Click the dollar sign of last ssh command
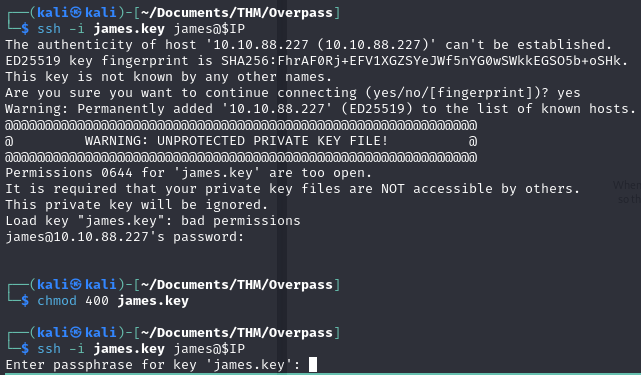The image size is (641, 375). [25, 349]
